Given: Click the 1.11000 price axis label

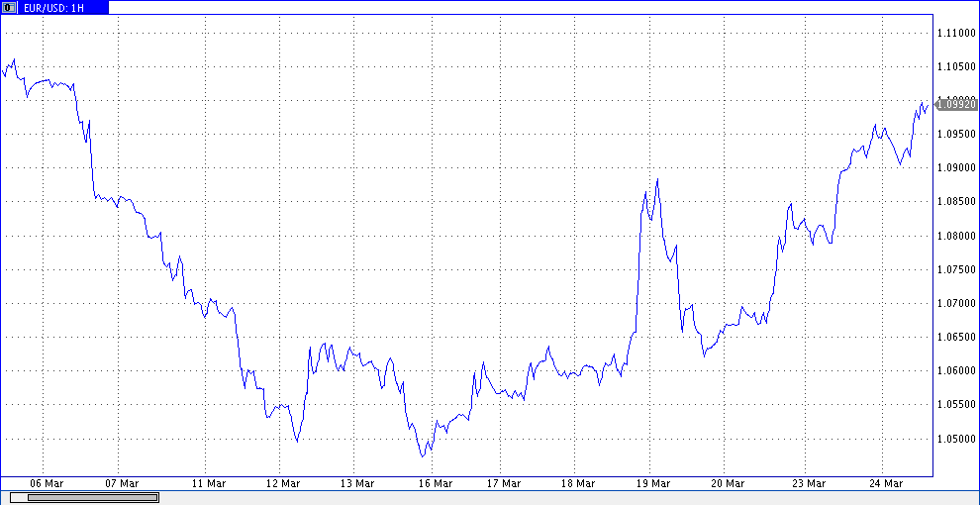Looking at the screenshot, I should (x=957, y=33).
